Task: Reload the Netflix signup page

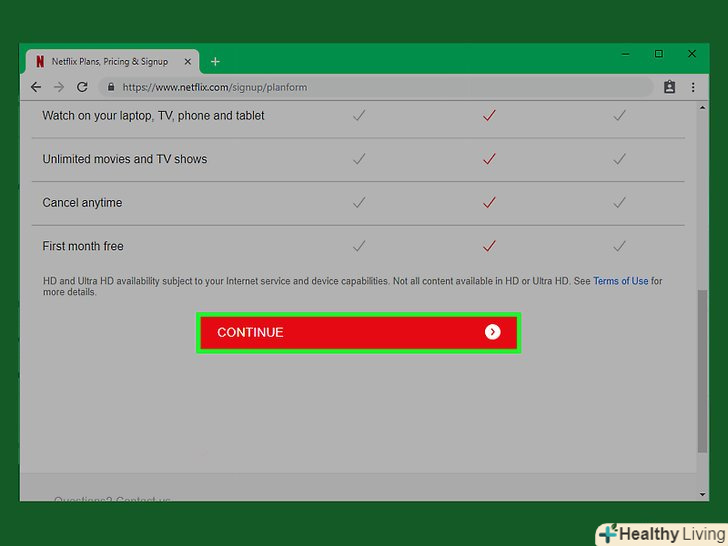Action: point(82,87)
